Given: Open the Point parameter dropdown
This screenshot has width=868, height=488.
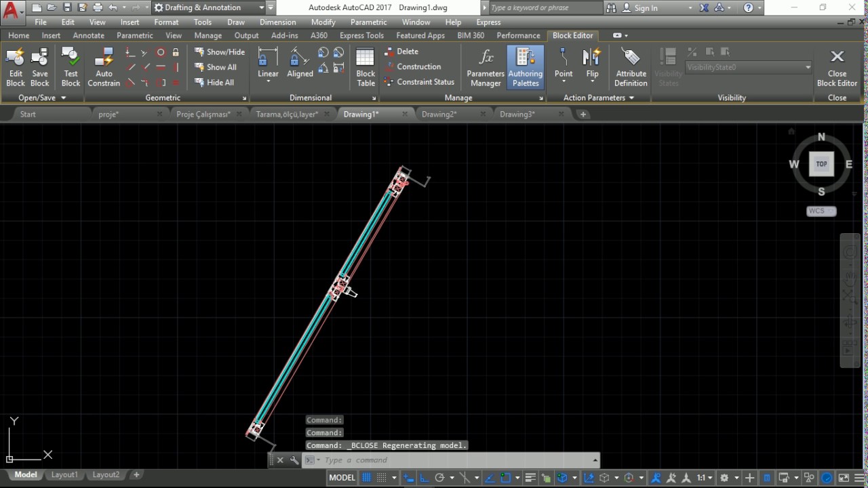Looking at the screenshot, I should [x=564, y=82].
